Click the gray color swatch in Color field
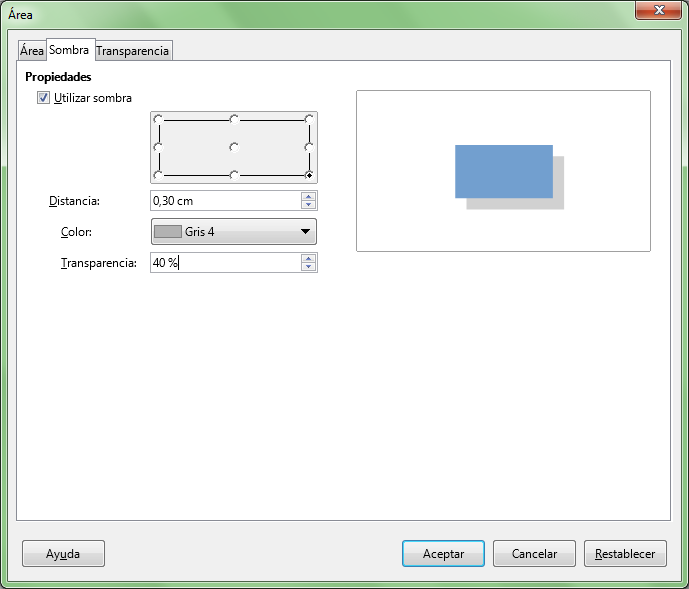This screenshot has width=689, height=589. (168, 232)
